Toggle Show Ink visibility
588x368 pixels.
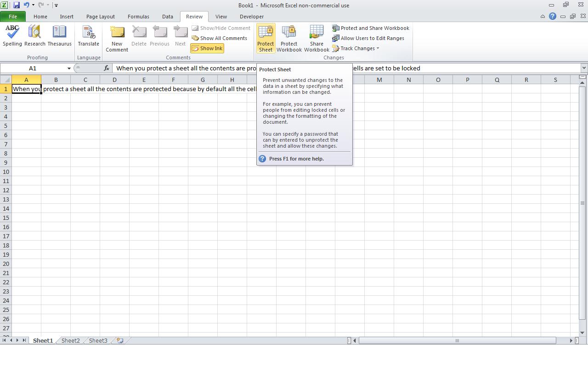click(207, 48)
